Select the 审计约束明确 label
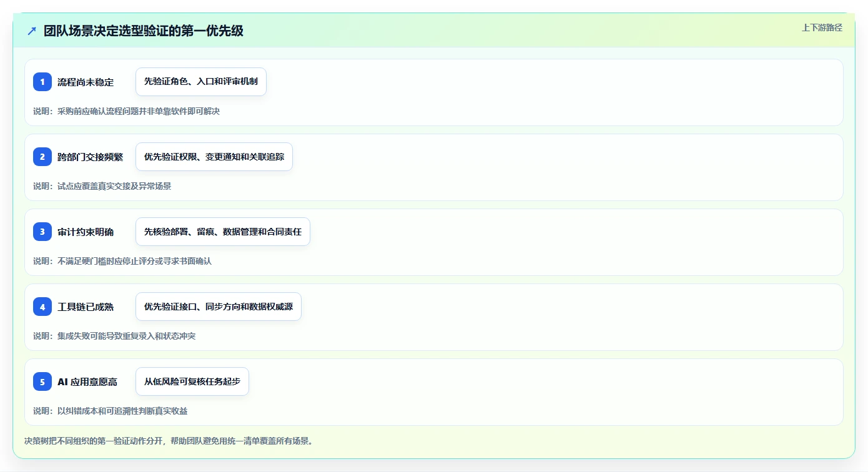 (x=86, y=232)
